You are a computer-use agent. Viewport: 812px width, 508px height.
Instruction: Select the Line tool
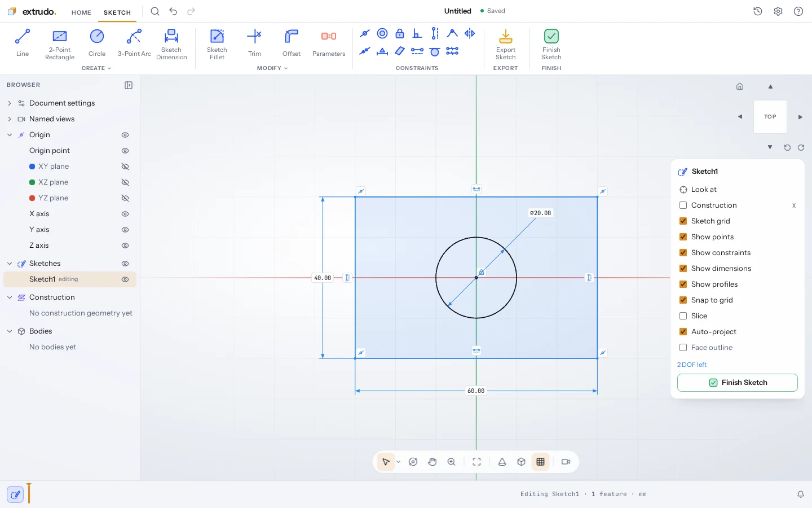tap(23, 43)
